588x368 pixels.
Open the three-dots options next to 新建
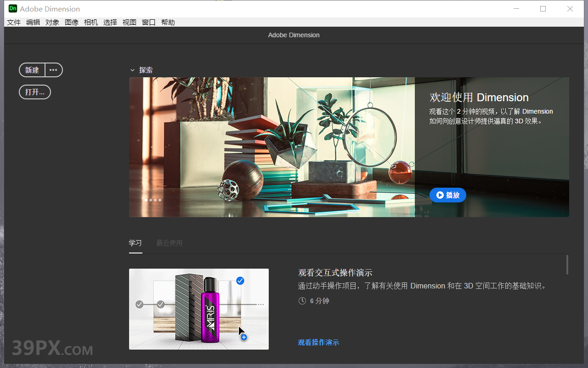tap(54, 70)
